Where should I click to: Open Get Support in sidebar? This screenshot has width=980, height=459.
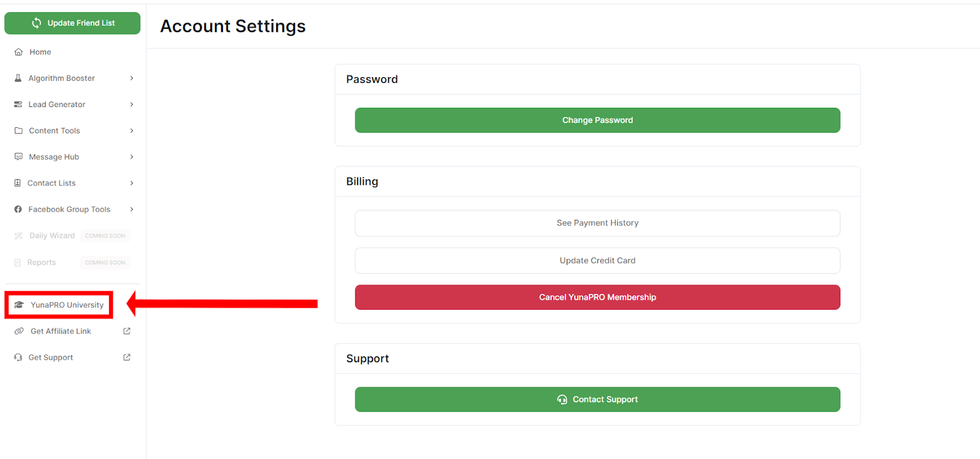pos(51,357)
